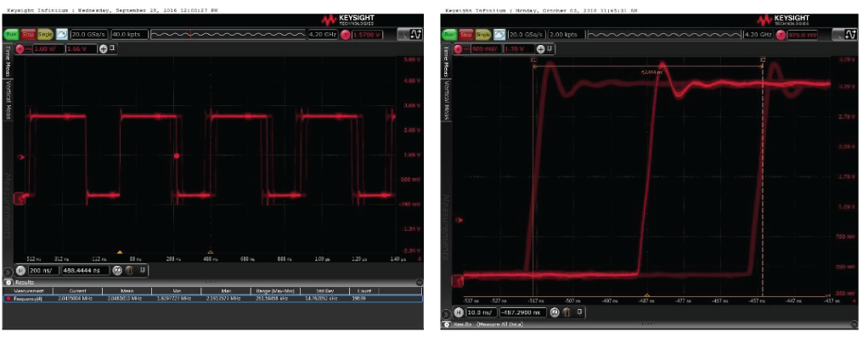
Task: Edit vertical scale 1.00 V/ field
Action: 48,48
